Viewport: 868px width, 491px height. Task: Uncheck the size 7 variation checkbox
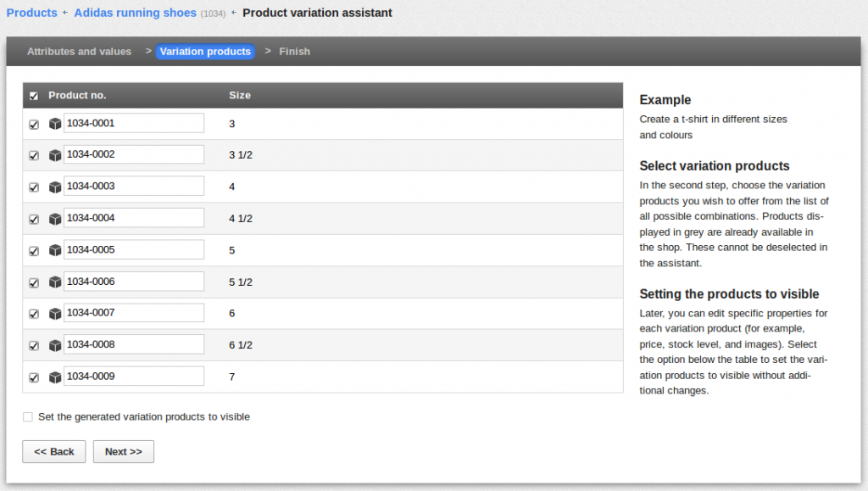click(34, 377)
